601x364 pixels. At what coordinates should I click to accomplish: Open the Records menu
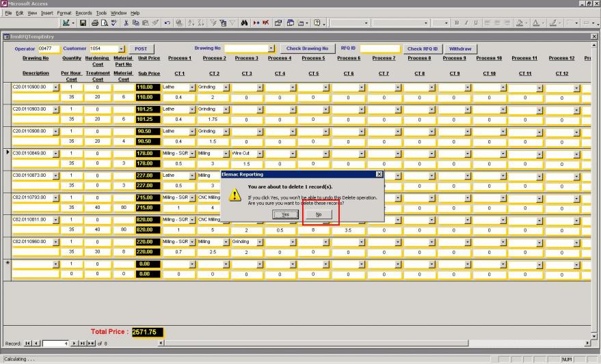click(83, 13)
